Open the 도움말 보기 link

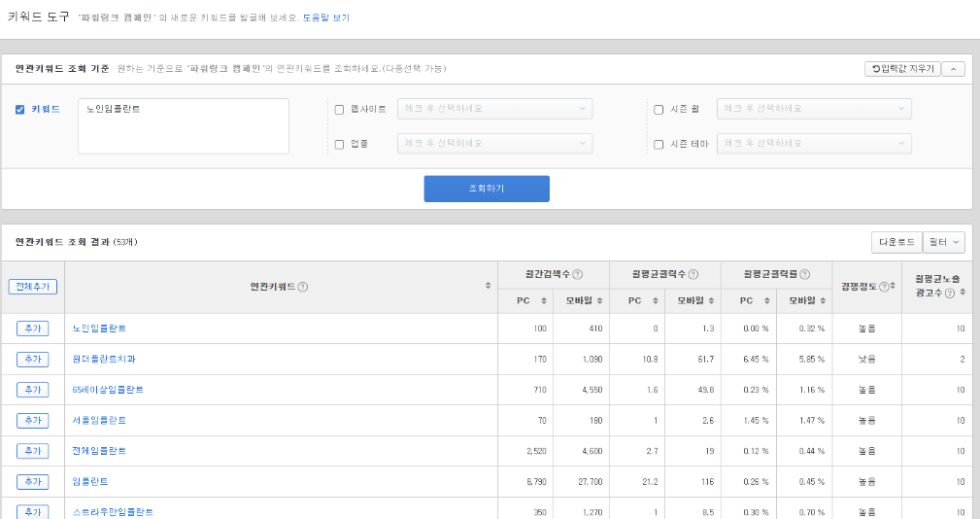tap(326, 18)
